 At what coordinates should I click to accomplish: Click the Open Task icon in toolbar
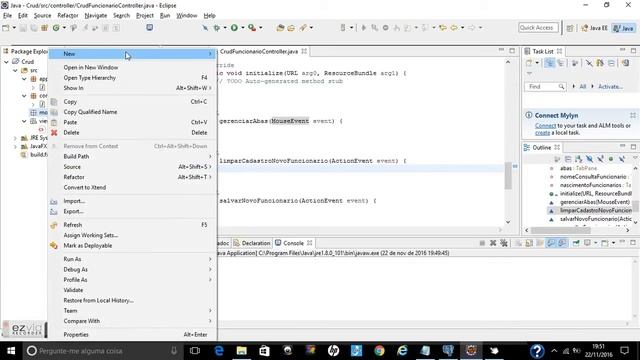point(291,28)
